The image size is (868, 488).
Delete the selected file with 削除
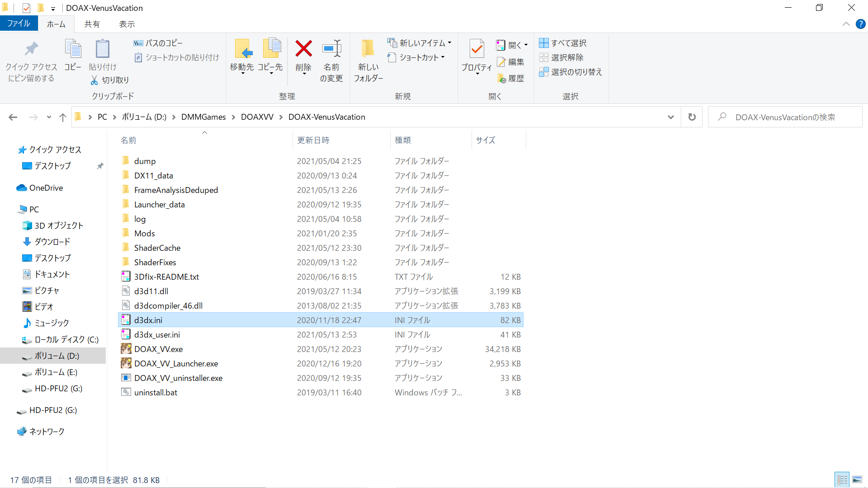point(303,56)
